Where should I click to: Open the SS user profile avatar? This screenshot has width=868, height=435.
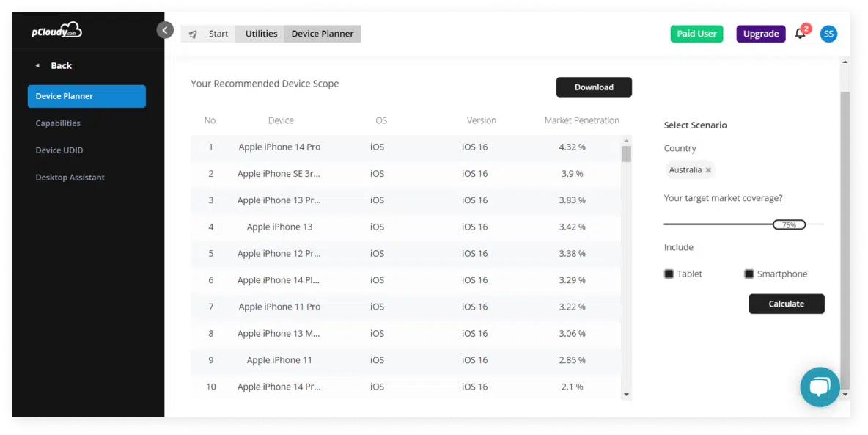tap(828, 34)
